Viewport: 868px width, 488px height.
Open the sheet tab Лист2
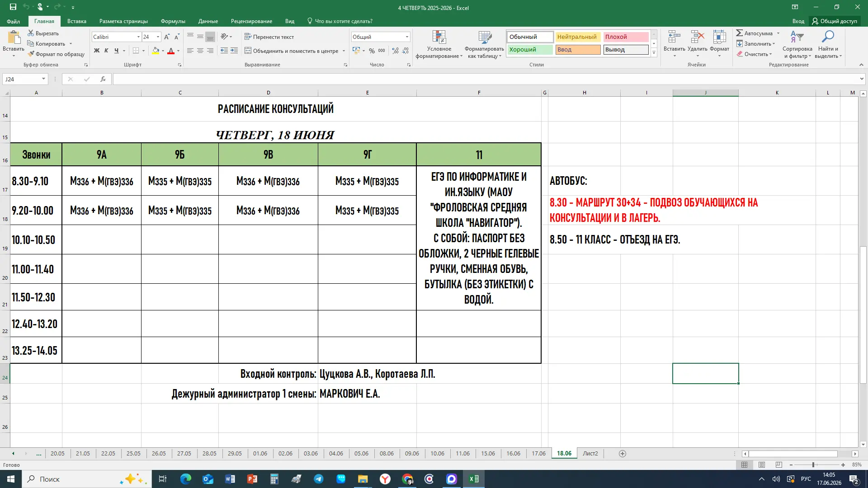click(x=590, y=454)
